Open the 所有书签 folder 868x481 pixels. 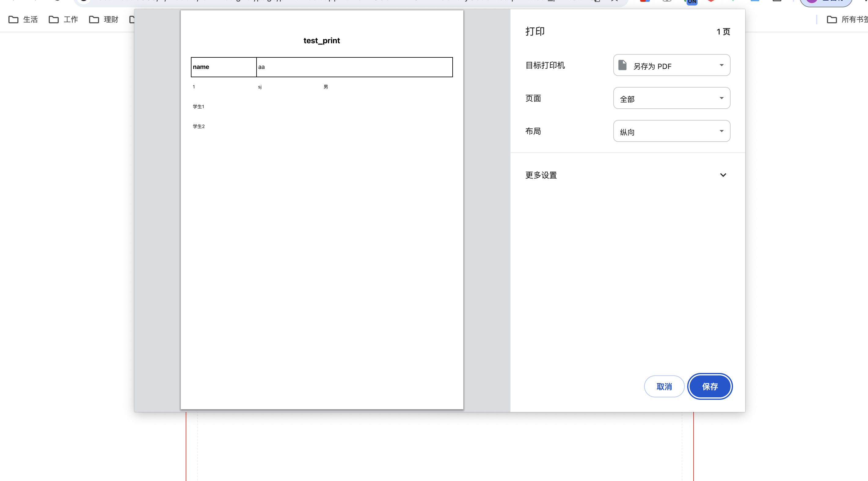(x=847, y=20)
